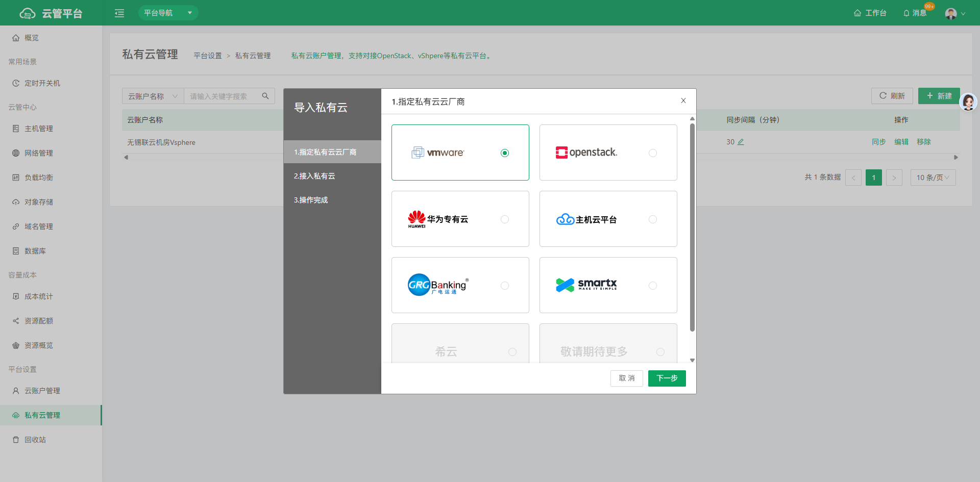The height and width of the screenshot is (482, 980).
Task: Click table scroll right arrow
Action: click(956, 158)
